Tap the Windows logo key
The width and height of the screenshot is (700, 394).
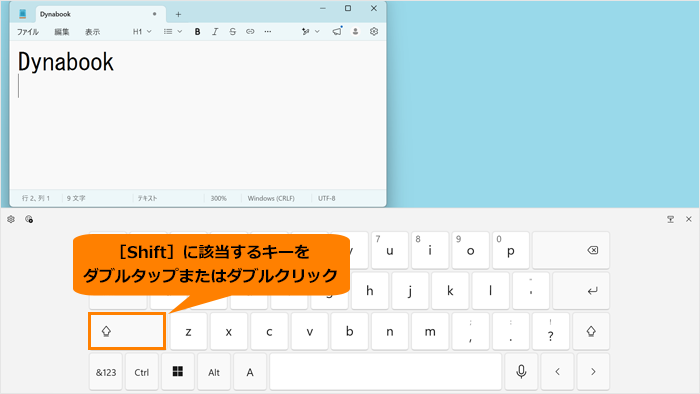point(178,372)
